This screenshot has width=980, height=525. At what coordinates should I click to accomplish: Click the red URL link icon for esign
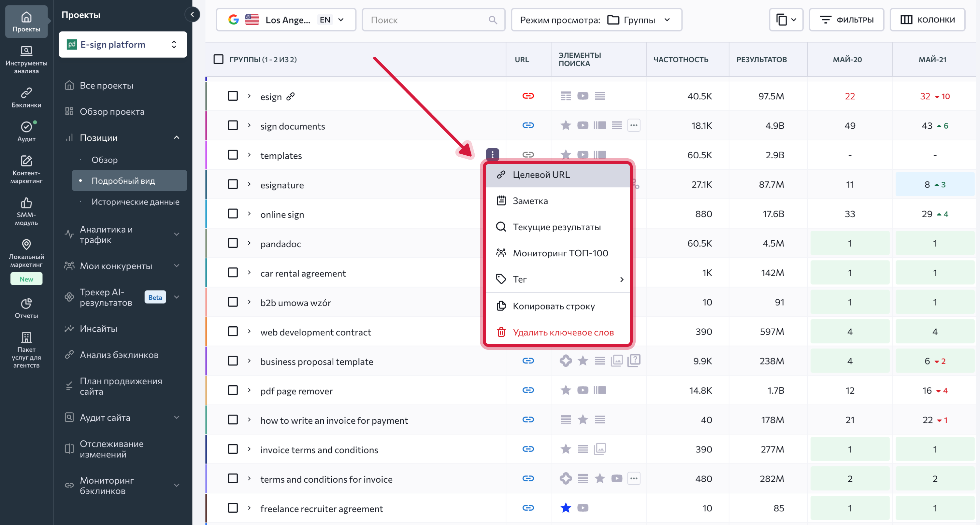(x=528, y=96)
